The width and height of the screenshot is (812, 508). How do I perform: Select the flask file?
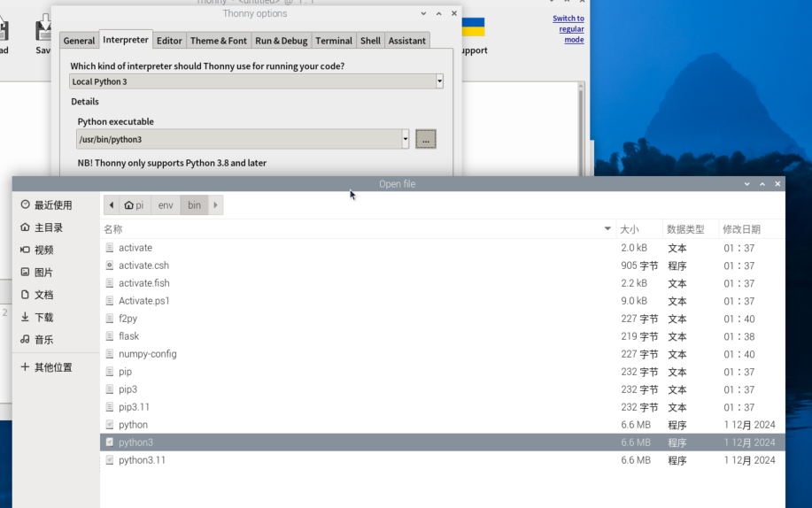point(443,336)
